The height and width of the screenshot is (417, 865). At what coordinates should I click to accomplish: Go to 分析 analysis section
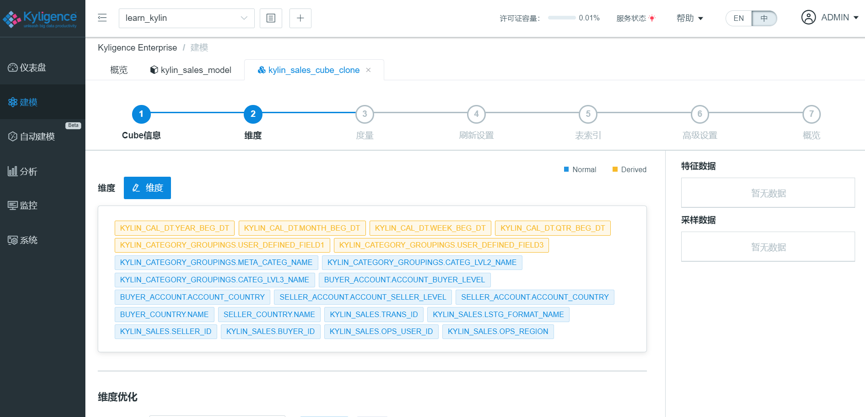point(28,171)
